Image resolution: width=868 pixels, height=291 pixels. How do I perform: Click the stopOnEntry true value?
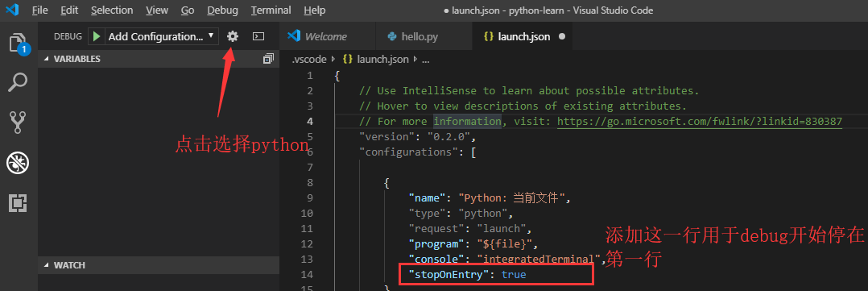coord(514,274)
